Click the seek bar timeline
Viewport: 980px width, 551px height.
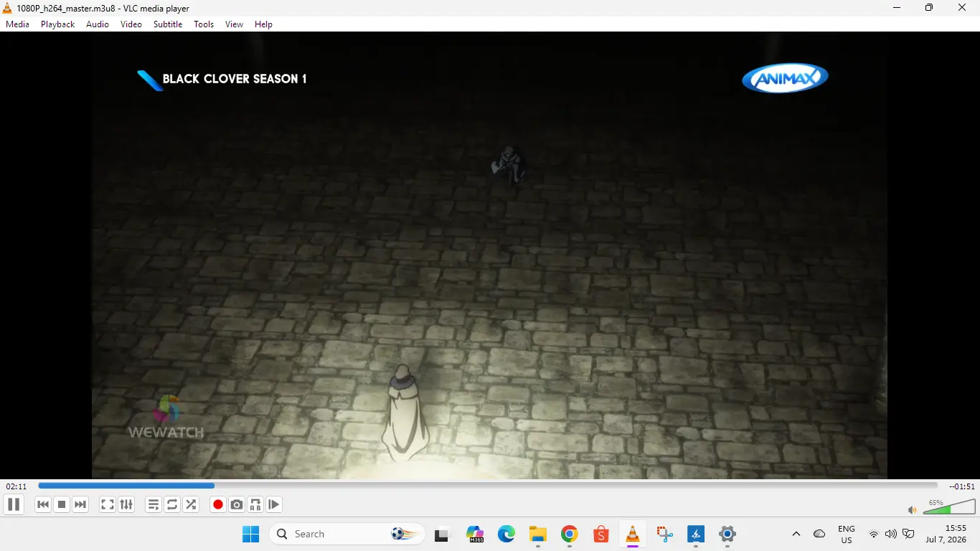click(x=488, y=486)
